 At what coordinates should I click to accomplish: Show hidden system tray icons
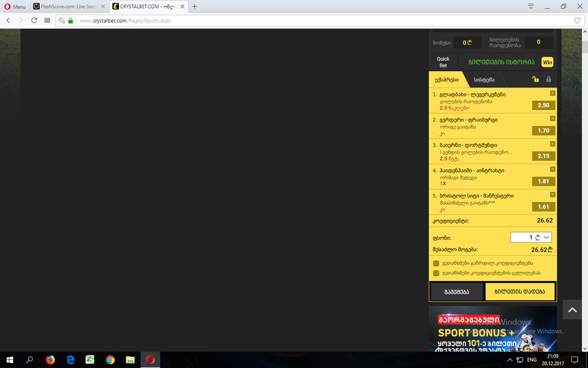tap(510, 360)
